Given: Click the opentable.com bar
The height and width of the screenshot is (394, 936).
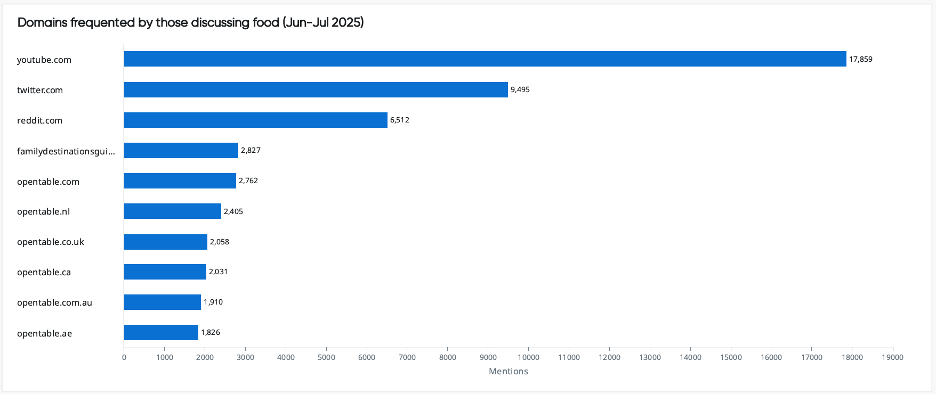Looking at the screenshot, I should tap(180, 180).
